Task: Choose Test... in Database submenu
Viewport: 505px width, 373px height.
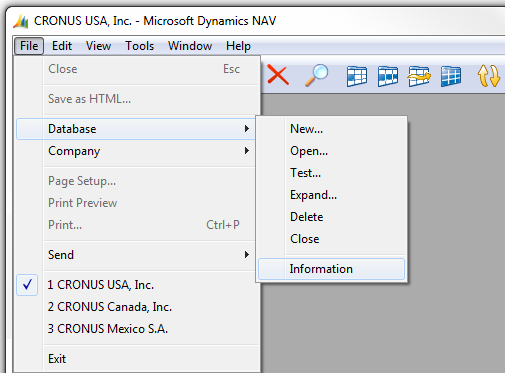Action: click(x=331, y=173)
